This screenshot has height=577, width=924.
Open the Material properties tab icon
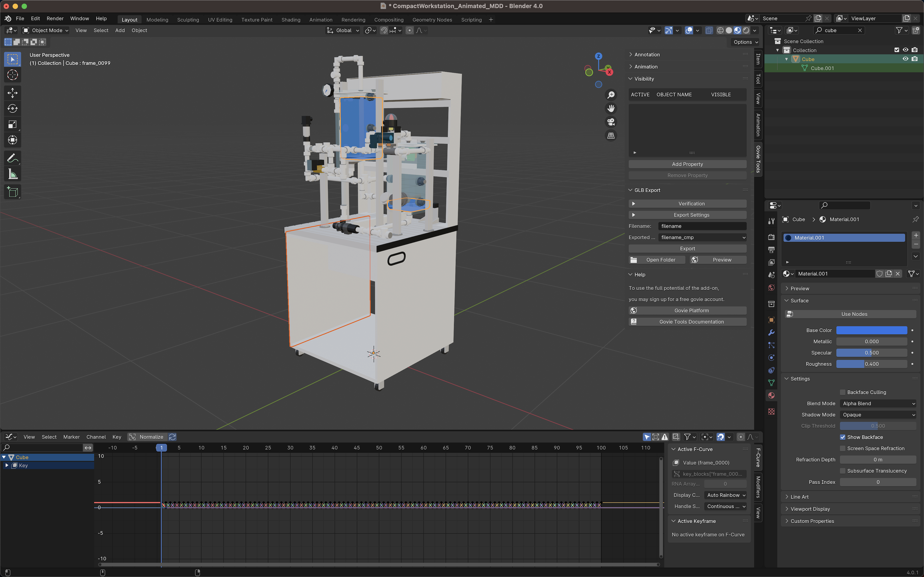point(771,395)
